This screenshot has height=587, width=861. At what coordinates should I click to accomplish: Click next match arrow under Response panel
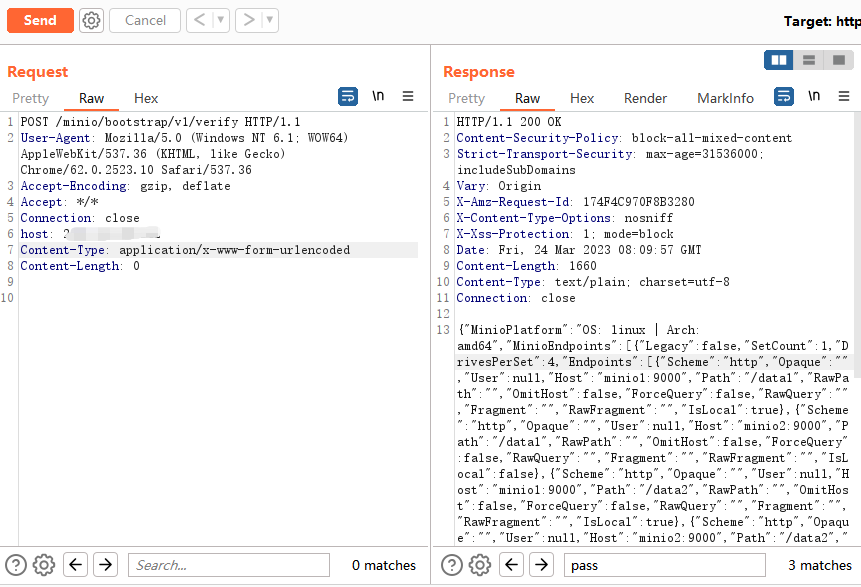point(541,564)
